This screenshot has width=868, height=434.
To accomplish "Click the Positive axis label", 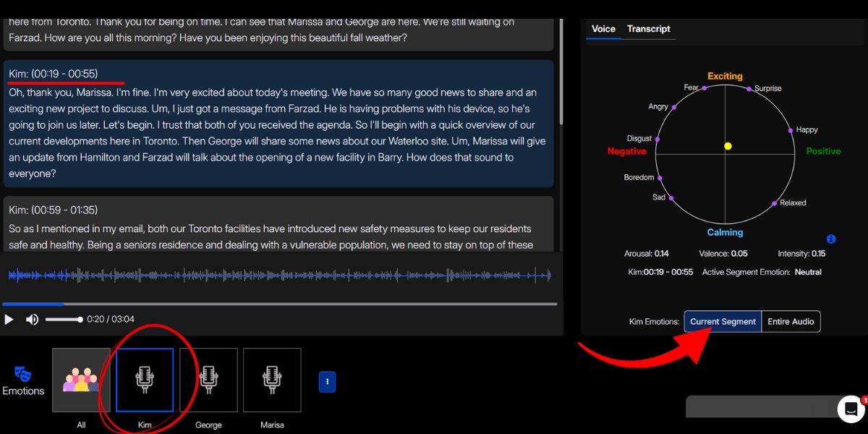I will point(823,151).
